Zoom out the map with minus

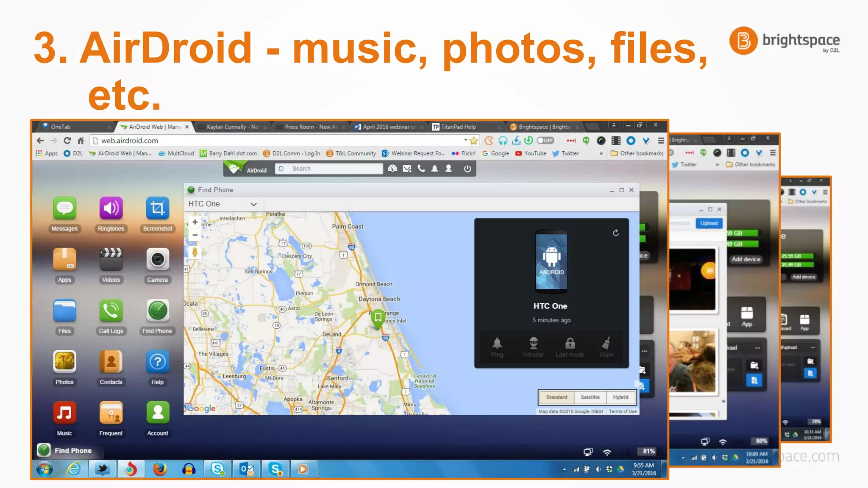point(195,235)
